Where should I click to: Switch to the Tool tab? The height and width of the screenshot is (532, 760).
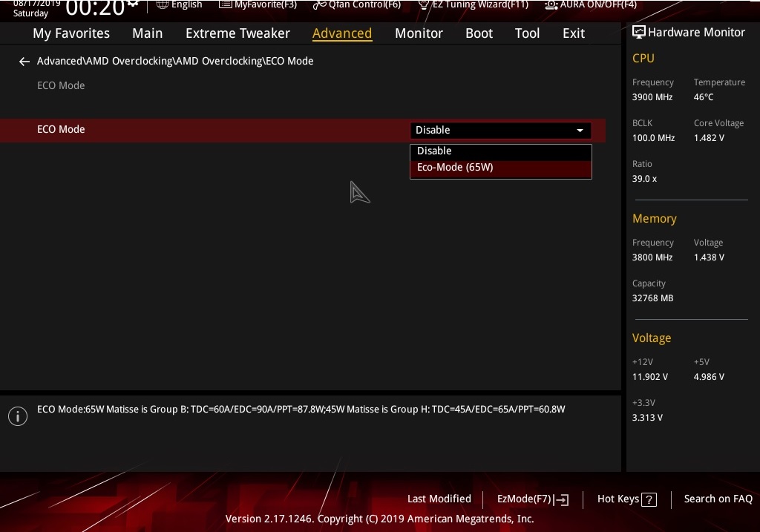pos(527,33)
